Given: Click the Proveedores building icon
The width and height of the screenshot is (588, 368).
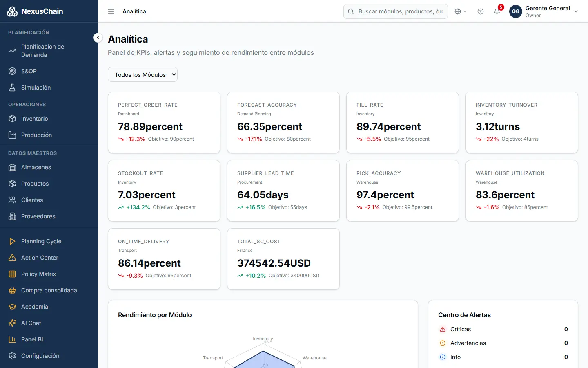Looking at the screenshot, I should click(12, 216).
